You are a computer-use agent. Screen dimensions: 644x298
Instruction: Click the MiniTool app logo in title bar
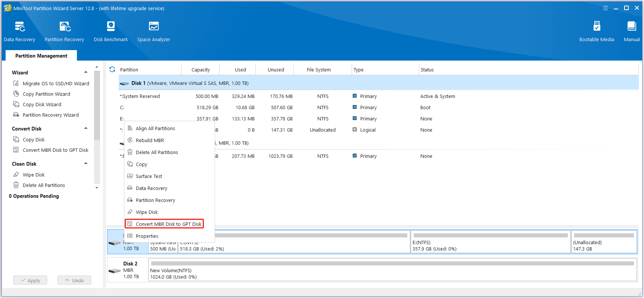[x=7, y=8]
